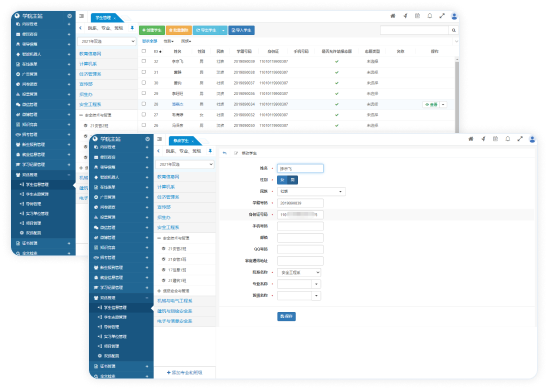548x390 pixels.
Task: Click the home icon in the student list header
Action: [x=393, y=16]
